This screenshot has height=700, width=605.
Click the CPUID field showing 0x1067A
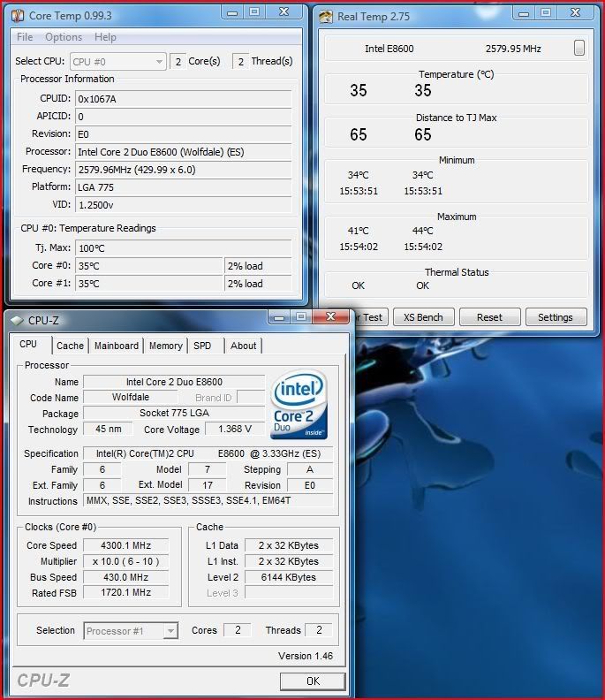[184, 99]
